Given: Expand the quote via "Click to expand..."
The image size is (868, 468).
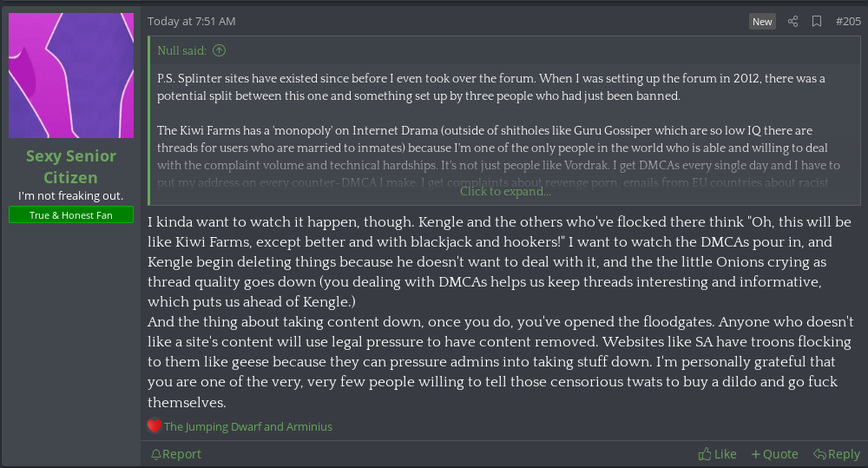Looking at the screenshot, I should coord(505,192).
